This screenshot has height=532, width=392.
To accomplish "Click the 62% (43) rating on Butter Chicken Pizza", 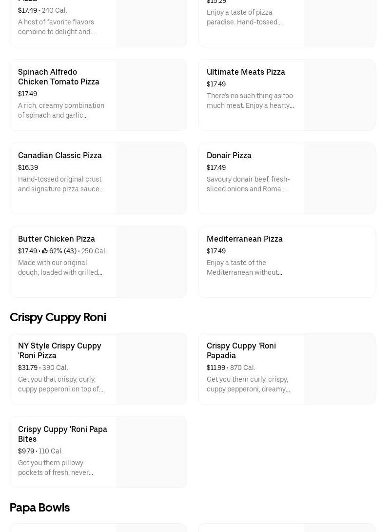I will tap(63, 251).
